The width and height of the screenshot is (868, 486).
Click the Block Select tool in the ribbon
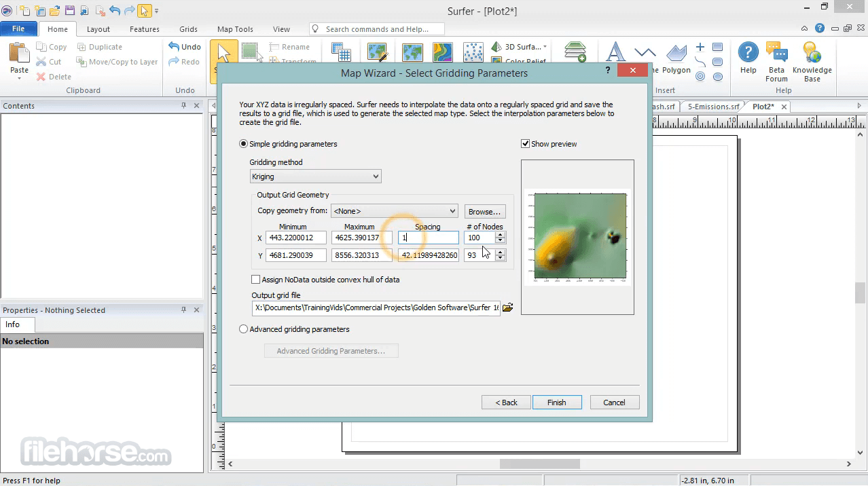(x=250, y=52)
